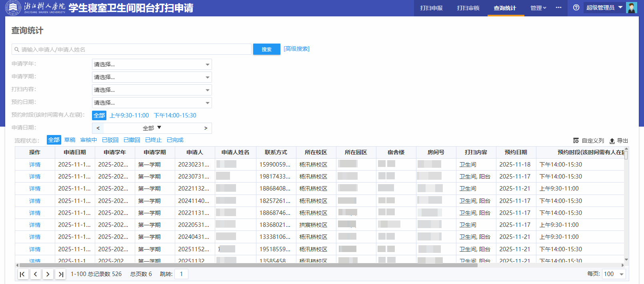644x284 pixels.
Task: Switch to the 打扫审核 tab
Action: click(x=468, y=8)
